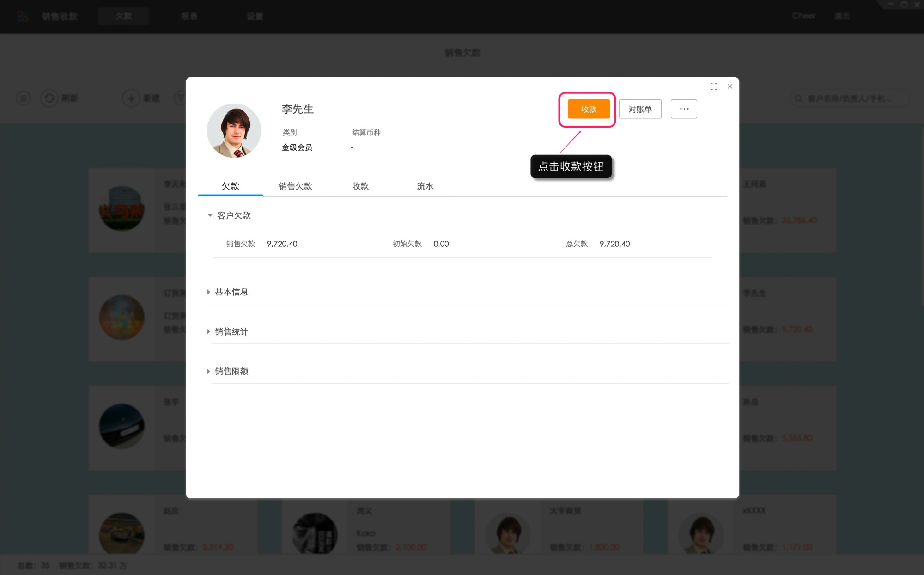Open the 对账单 statement button
Image resolution: width=924 pixels, height=575 pixels.
point(640,109)
